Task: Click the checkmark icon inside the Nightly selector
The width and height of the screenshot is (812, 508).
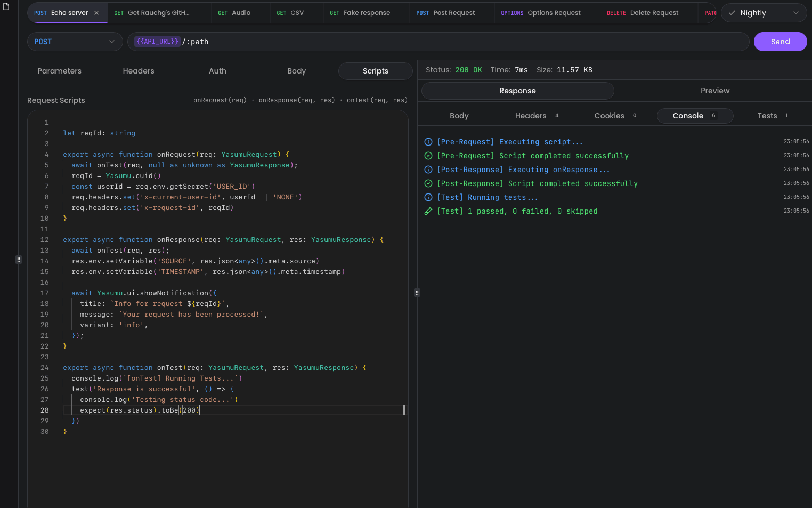Action: tap(732, 12)
